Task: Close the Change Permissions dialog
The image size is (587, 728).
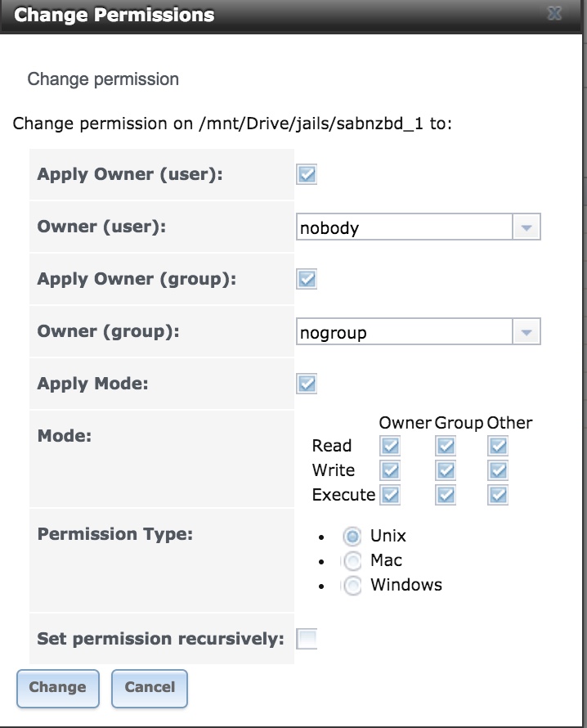Action: click(x=554, y=15)
